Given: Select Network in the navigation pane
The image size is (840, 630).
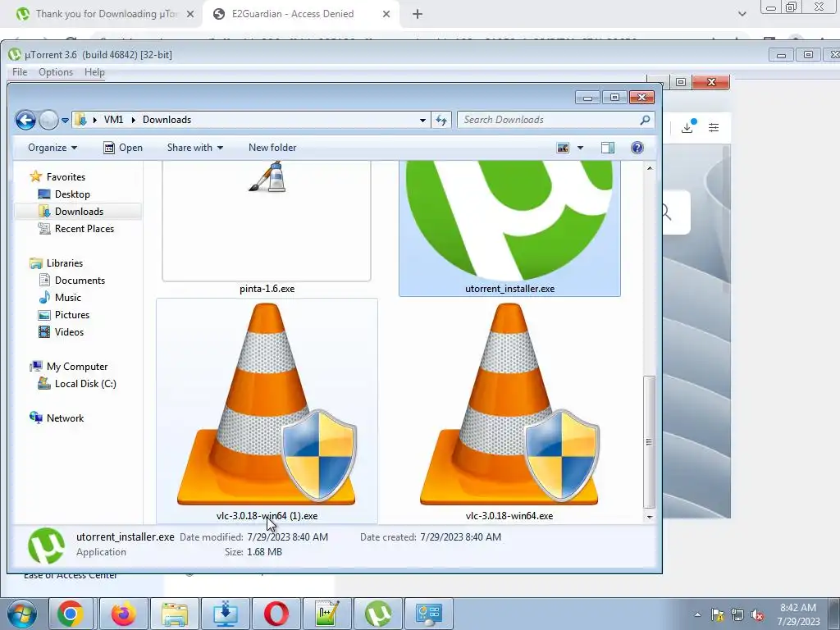Looking at the screenshot, I should 65,418.
